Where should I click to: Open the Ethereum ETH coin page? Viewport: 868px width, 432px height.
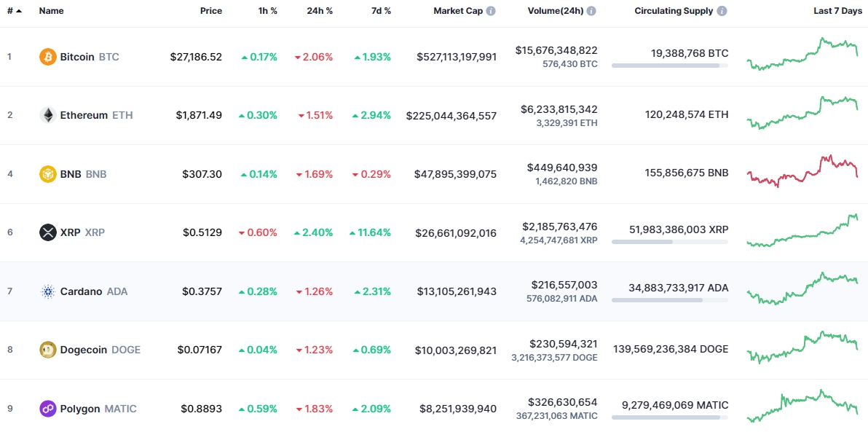click(86, 115)
